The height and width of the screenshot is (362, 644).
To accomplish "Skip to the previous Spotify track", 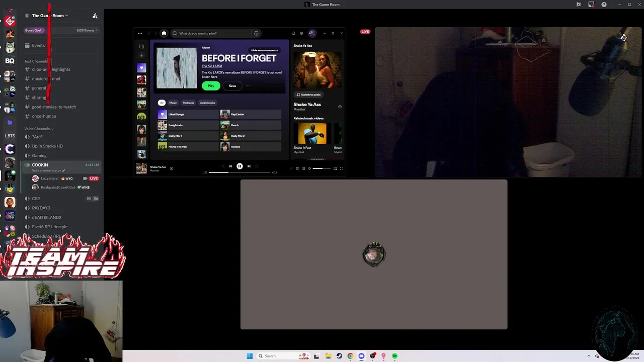I will point(230,166).
